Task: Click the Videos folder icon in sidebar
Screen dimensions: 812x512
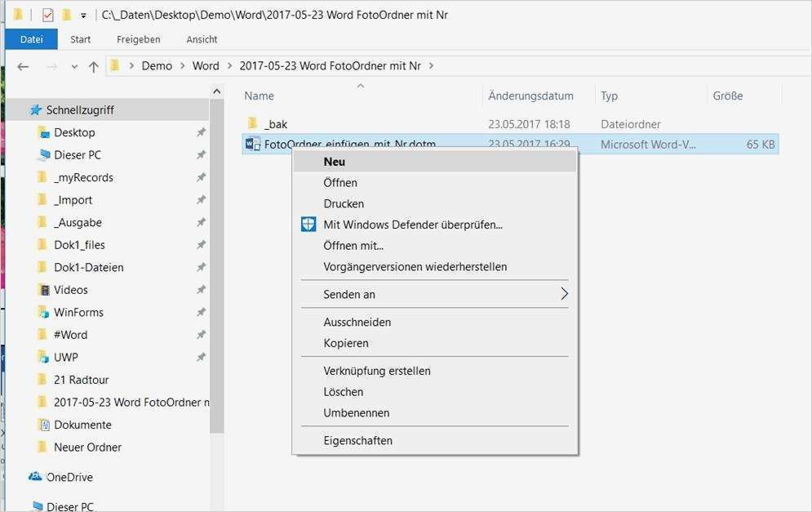Action: click(x=44, y=290)
